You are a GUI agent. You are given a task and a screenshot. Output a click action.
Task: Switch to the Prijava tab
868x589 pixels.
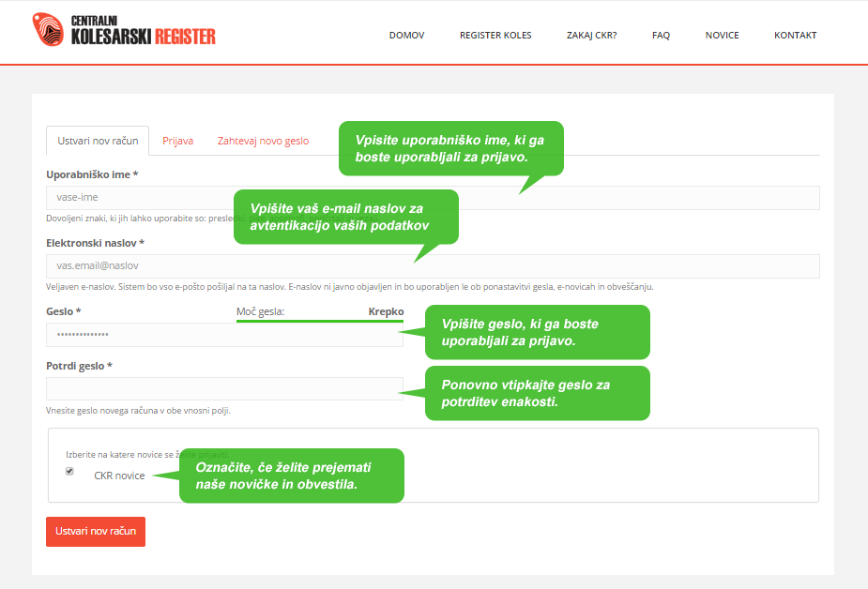(177, 141)
